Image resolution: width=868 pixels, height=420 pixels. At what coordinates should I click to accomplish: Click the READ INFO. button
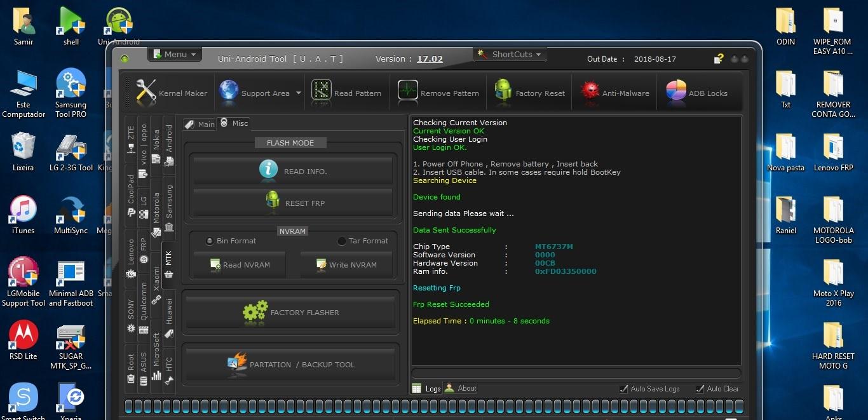pyautogui.click(x=292, y=170)
